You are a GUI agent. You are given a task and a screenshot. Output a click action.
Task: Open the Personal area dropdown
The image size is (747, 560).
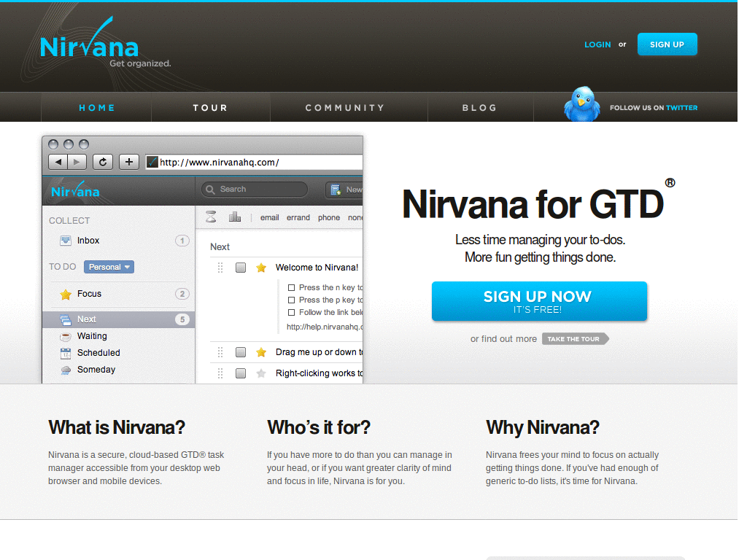[x=109, y=267]
